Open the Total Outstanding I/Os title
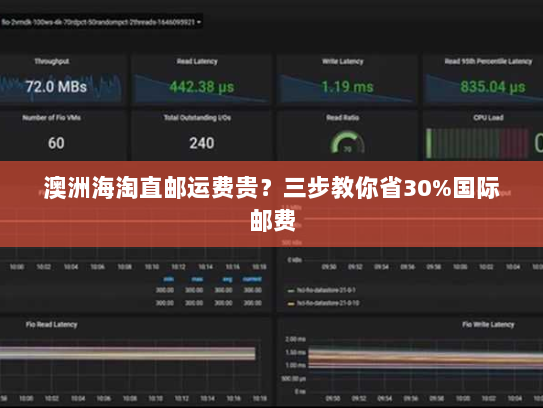 [x=197, y=117]
